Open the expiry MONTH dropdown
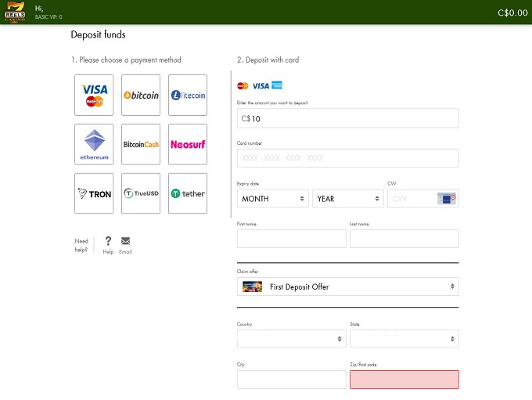The width and height of the screenshot is (532, 400). tap(272, 199)
